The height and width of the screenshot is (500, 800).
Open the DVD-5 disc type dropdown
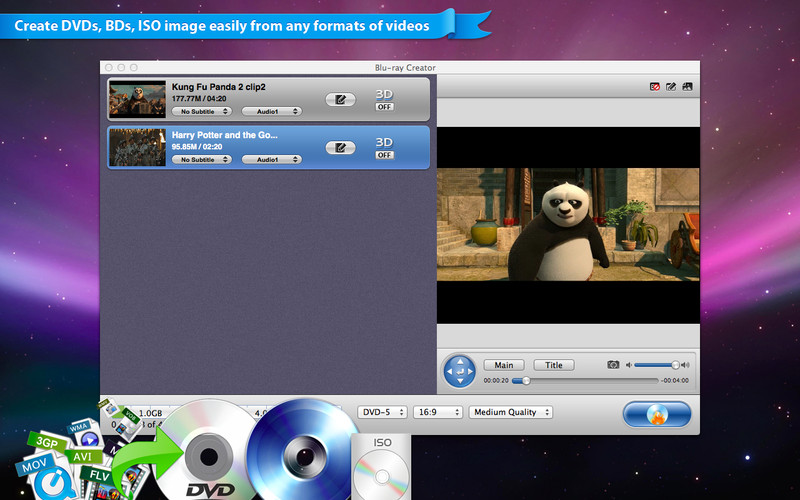click(x=382, y=412)
